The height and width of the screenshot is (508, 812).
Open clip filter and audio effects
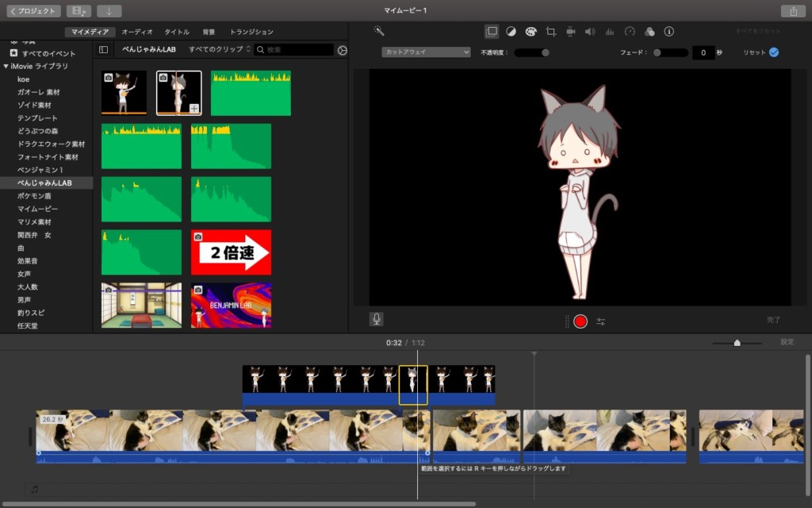pyautogui.click(x=649, y=32)
